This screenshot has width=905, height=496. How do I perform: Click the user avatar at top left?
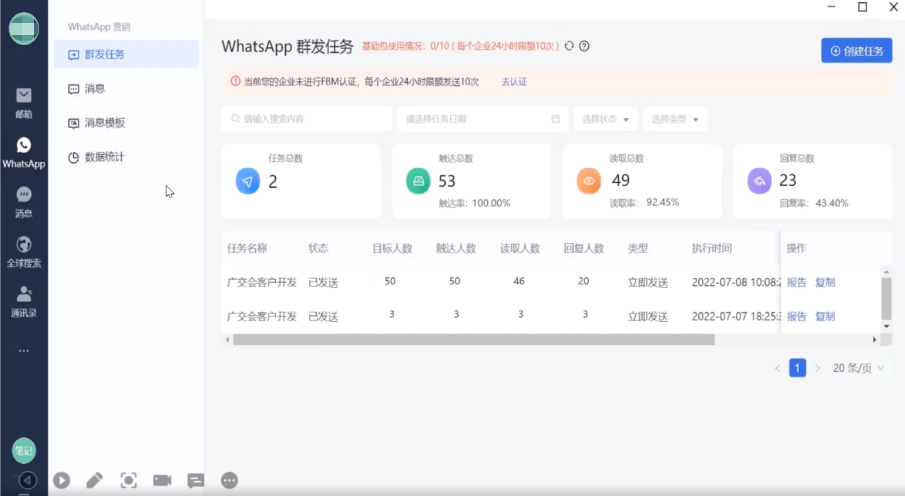(x=24, y=28)
